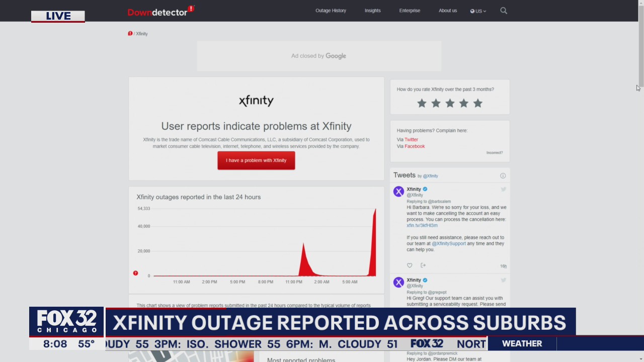Select "Xfinity outages reported in the last 24 hours" heading
Viewport: 644px width, 362px height.
coord(199,197)
